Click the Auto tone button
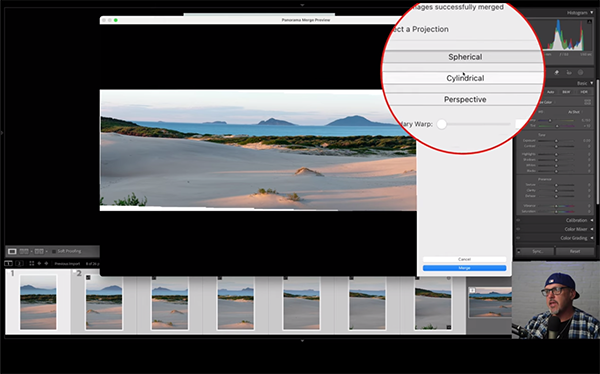Viewport: 600px width, 374px height. 551,92
